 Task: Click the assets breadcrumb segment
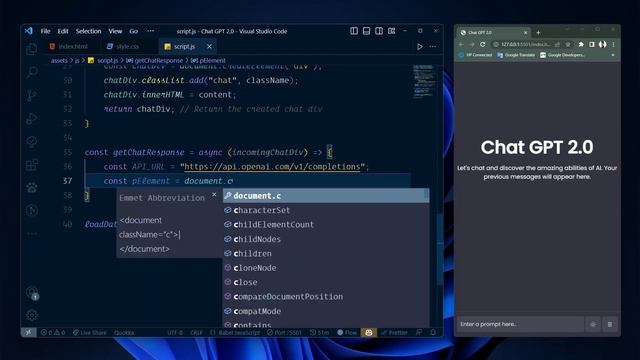tap(59, 60)
